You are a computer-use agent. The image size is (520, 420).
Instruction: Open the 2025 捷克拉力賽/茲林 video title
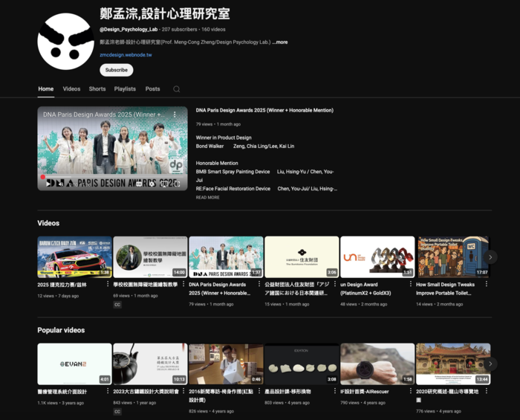click(62, 285)
